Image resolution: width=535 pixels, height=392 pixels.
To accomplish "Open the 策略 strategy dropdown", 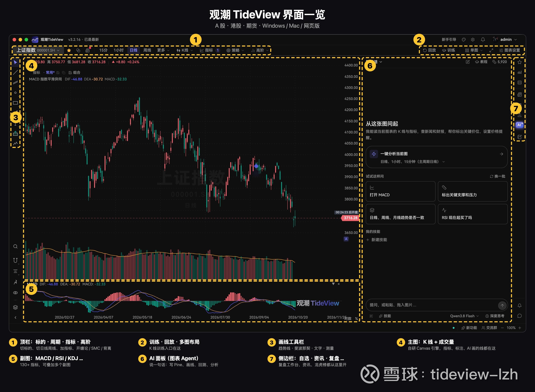I will [x=235, y=50].
